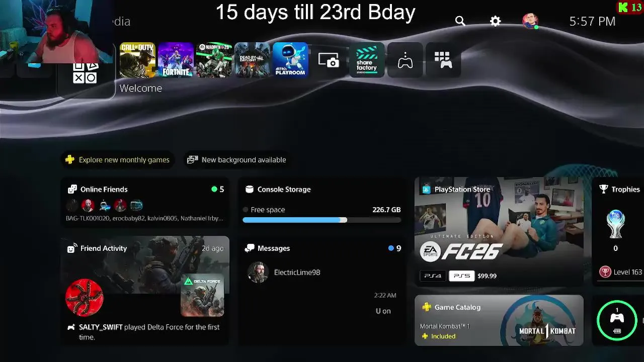Open New background available notice
Screen dimensions: 644x362
point(237,160)
